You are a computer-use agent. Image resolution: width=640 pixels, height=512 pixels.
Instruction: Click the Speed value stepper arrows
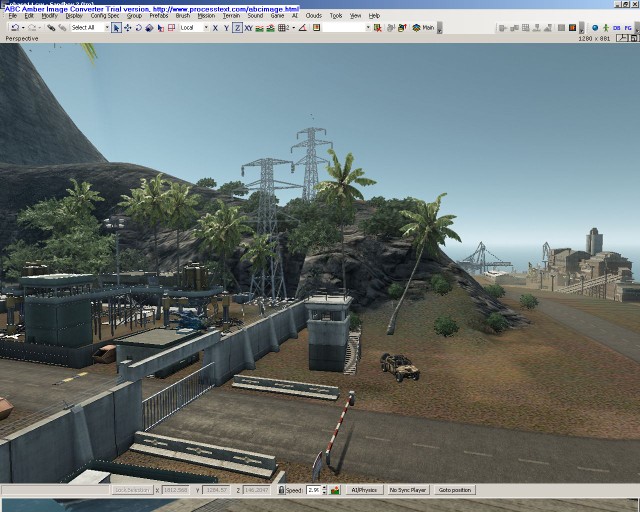(324, 490)
